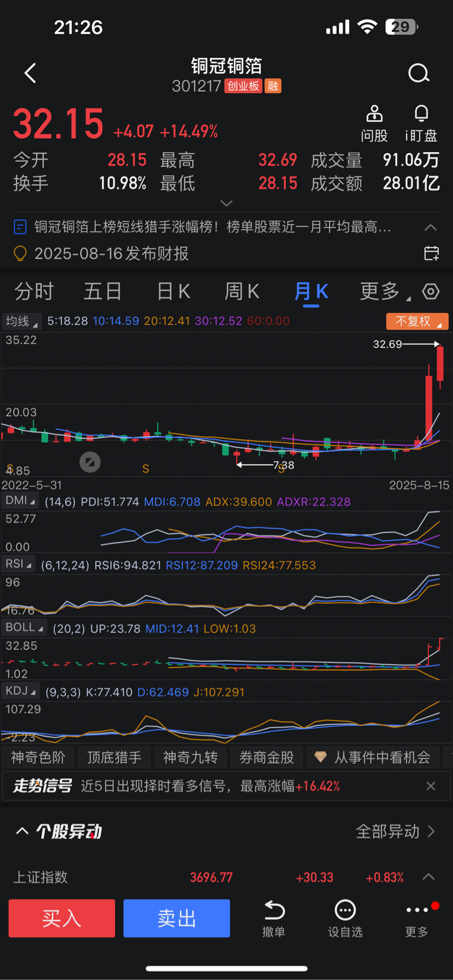Image resolution: width=453 pixels, height=980 pixels.
Task: Open 2025-08-16 发布财报 event
Action: coord(111,254)
